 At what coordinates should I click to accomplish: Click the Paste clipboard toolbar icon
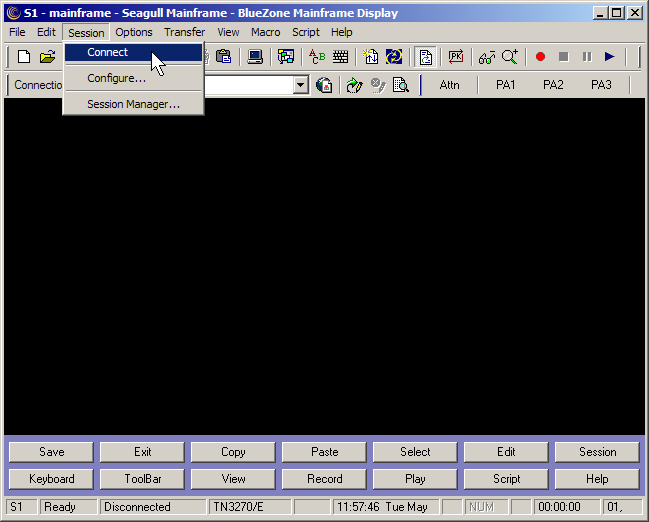224,57
